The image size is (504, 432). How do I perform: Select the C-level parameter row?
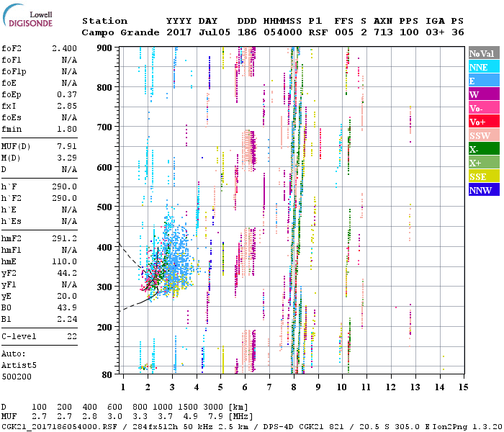(40, 336)
